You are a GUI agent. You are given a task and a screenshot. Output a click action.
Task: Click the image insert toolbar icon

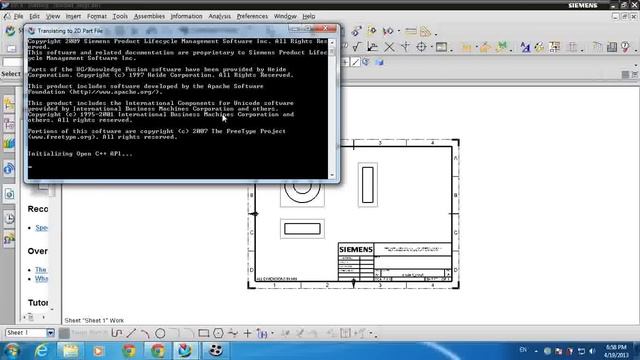click(x=441, y=47)
